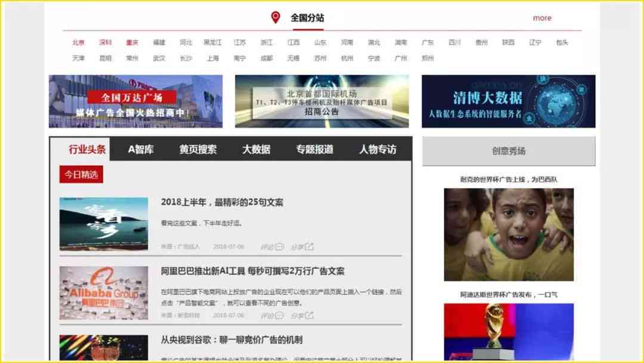Screen dimensions: 644x363
Task: Click the 25句文案 article thumbnail
Action: pyautogui.click(x=104, y=224)
